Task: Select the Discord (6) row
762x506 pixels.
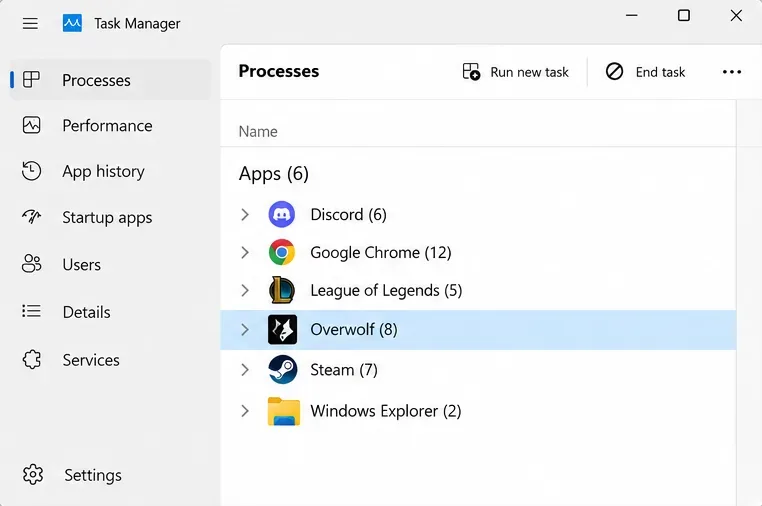Action: 478,214
